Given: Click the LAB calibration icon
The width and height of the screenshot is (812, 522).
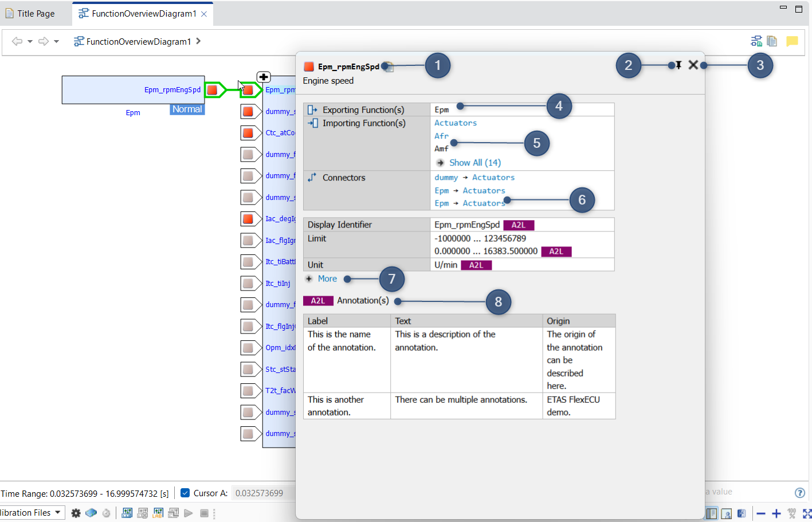Looking at the screenshot, I should pyautogui.click(x=158, y=513).
